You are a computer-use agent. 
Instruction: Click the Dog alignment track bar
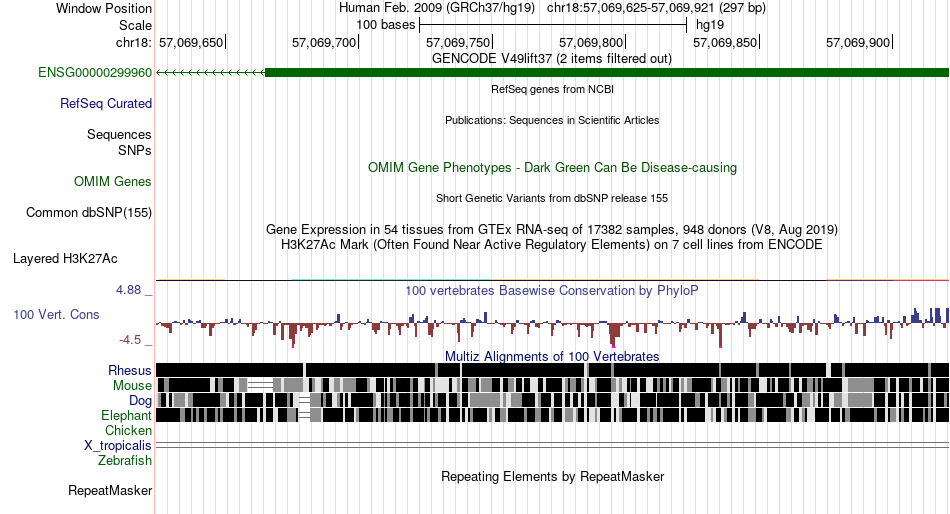[x=552, y=400]
